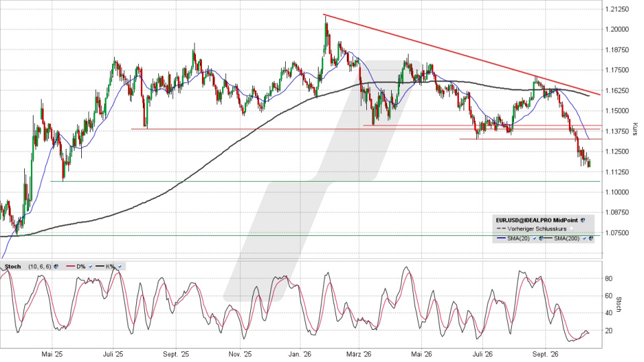The image size is (644, 362).
Task: Toggle the SMA(200) visibility checkmark
Action: pyautogui.click(x=584, y=239)
